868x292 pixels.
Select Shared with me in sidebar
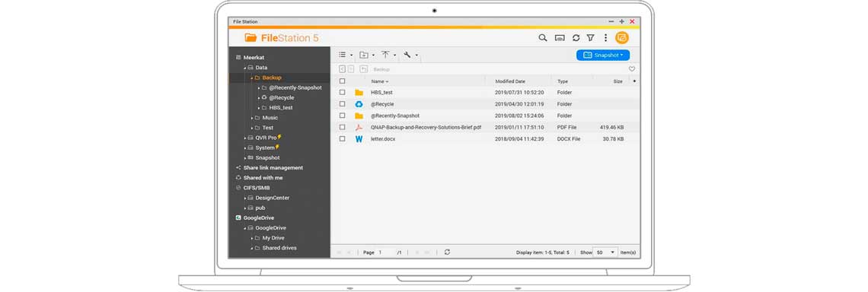(263, 177)
